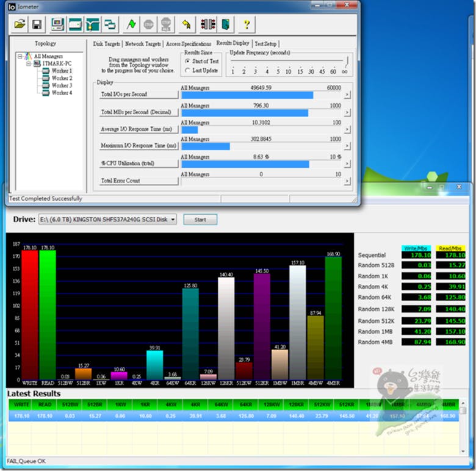Switch to the Disk Targets tab
Screen dimensions: 476x471
coord(107,44)
